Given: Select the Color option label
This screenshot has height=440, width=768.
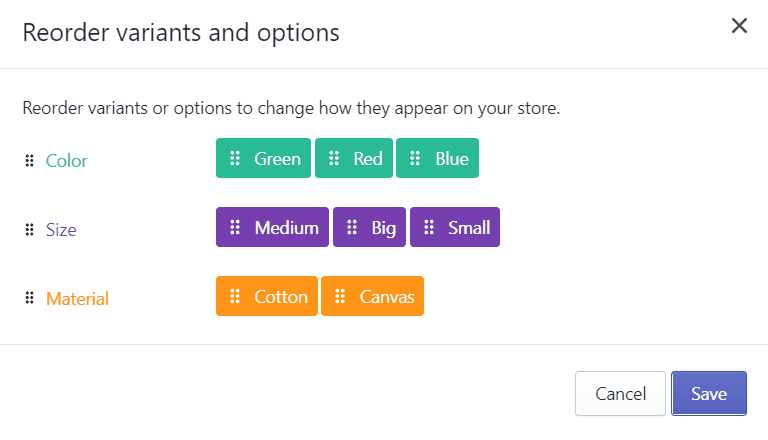Looking at the screenshot, I should coord(67,161).
